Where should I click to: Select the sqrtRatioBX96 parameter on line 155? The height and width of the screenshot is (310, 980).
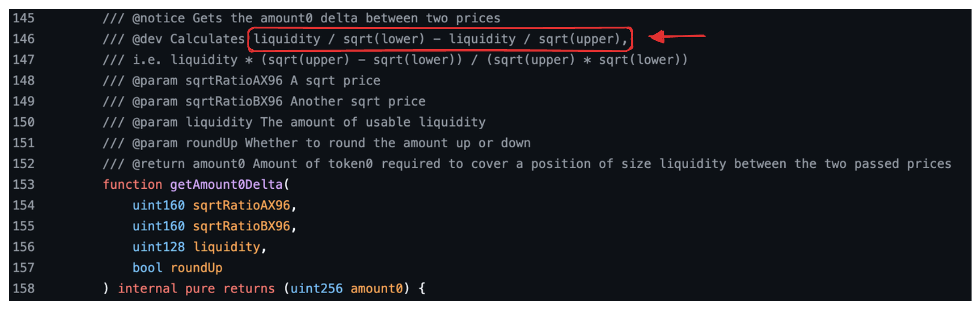241,226
